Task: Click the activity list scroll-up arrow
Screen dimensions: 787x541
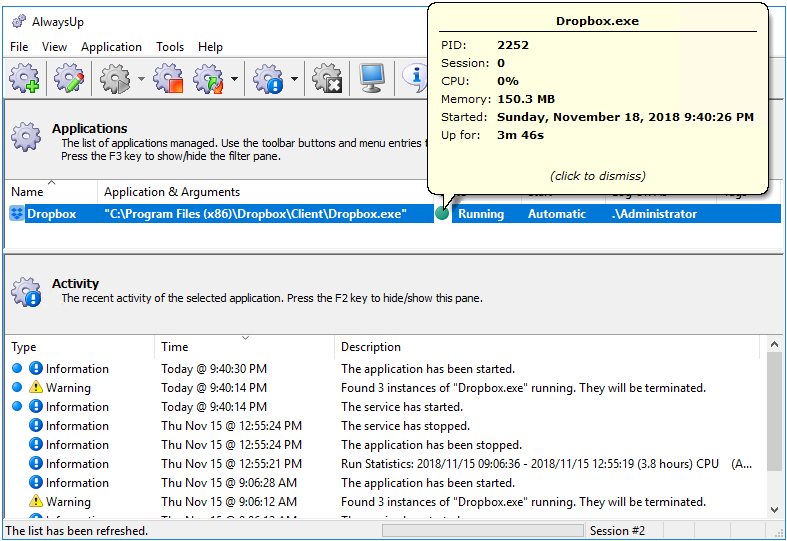Action: [x=774, y=344]
